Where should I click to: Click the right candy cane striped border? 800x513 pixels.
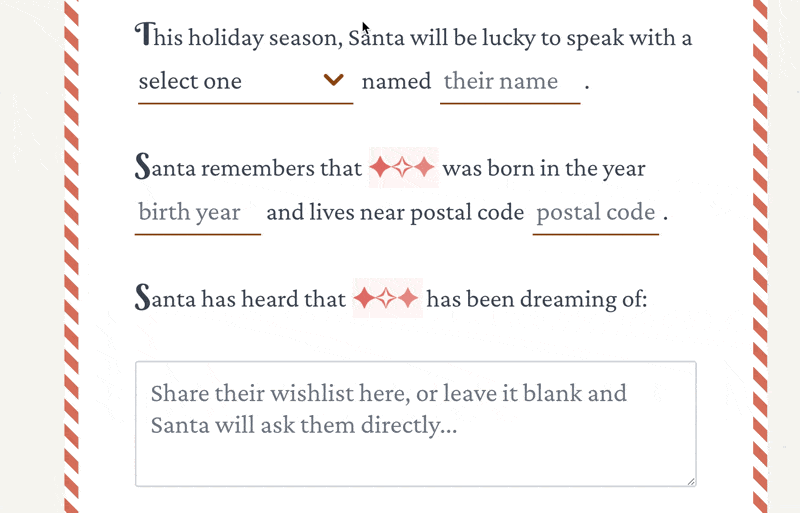(760, 256)
